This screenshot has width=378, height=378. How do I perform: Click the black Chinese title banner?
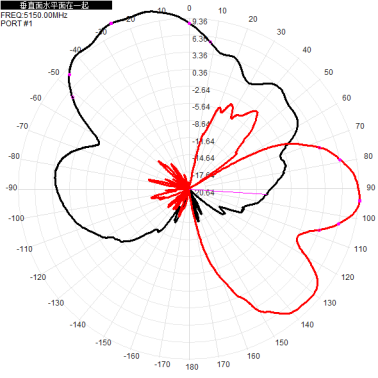click(x=56, y=5)
